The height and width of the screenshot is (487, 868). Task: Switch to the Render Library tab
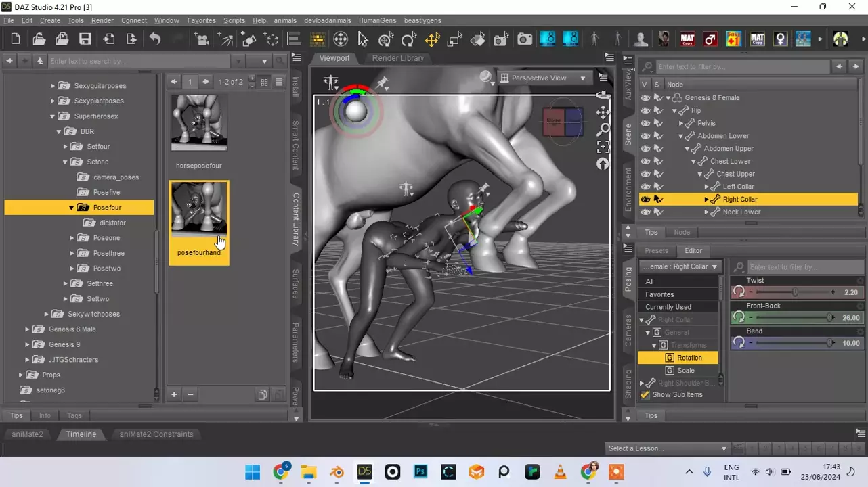(x=397, y=58)
